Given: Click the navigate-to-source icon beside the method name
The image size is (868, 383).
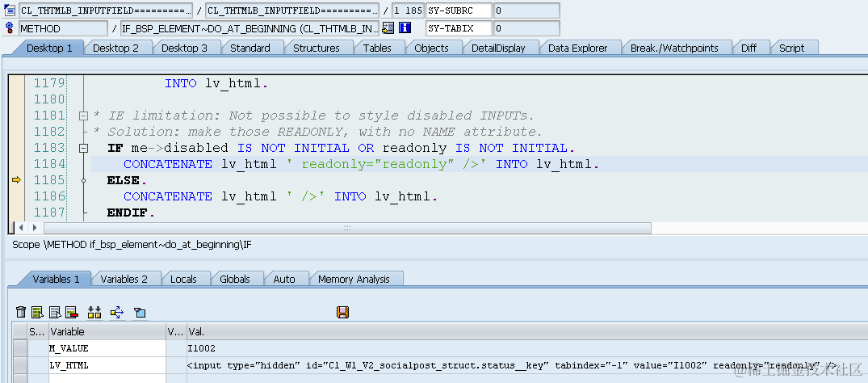Looking at the screenshot, I should pyautogui.click(x=388, y=27).
